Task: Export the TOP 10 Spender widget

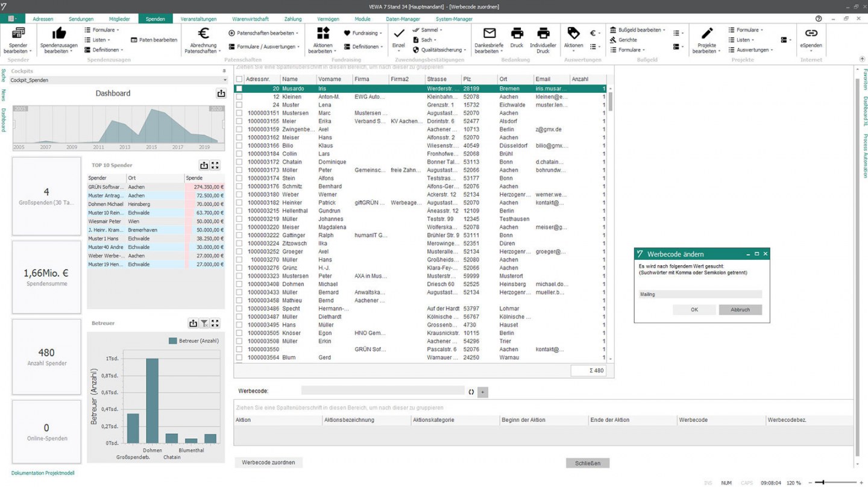Action: pos(204,165)
